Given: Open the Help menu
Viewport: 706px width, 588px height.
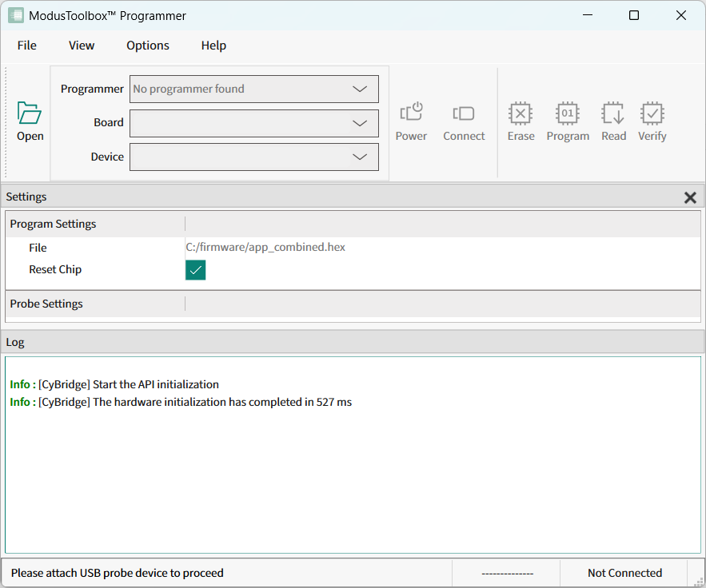Looking at the screenshot, I should coord(213,46).
